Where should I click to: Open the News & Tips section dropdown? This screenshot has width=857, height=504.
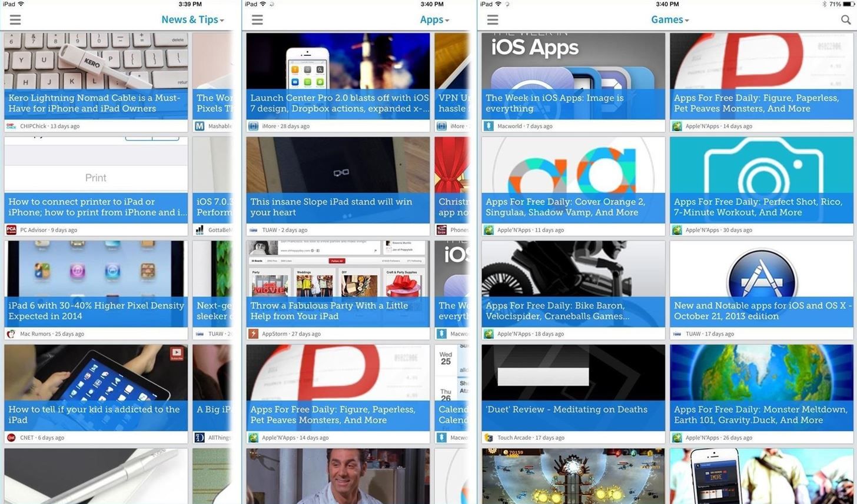[x=193, y=19]
